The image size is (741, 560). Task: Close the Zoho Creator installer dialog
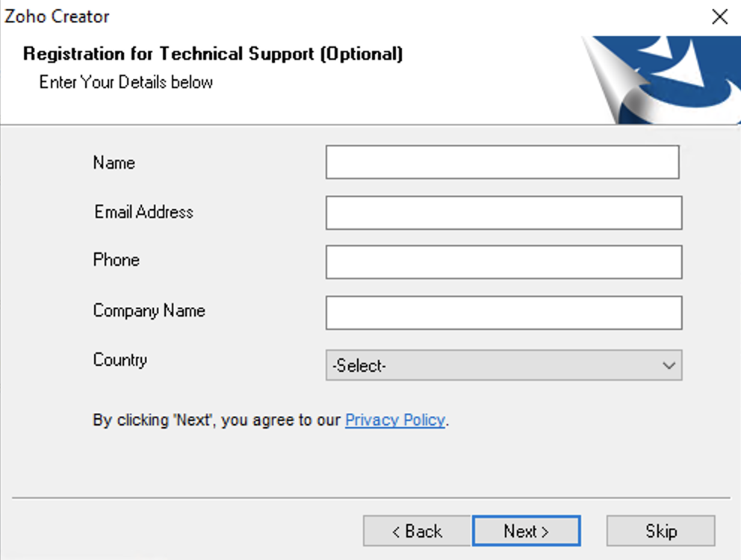tap(720, 16)
